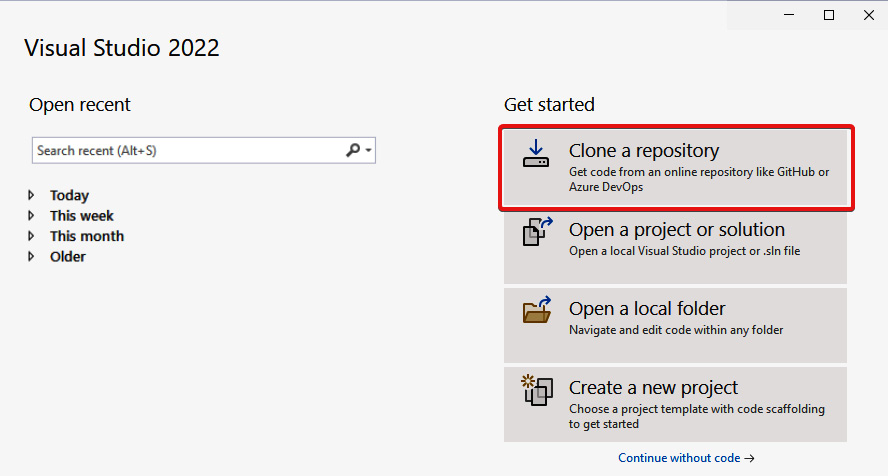Image resolution: width=888 pixels, height=476 pixels.
Task: Select the Older list item
Action: click(x=67, y=256)
